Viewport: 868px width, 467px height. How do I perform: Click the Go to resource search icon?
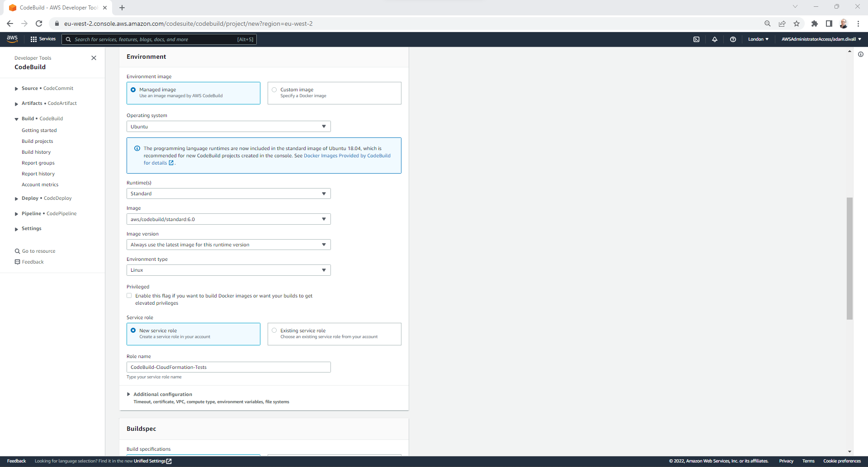coord(18,251)
